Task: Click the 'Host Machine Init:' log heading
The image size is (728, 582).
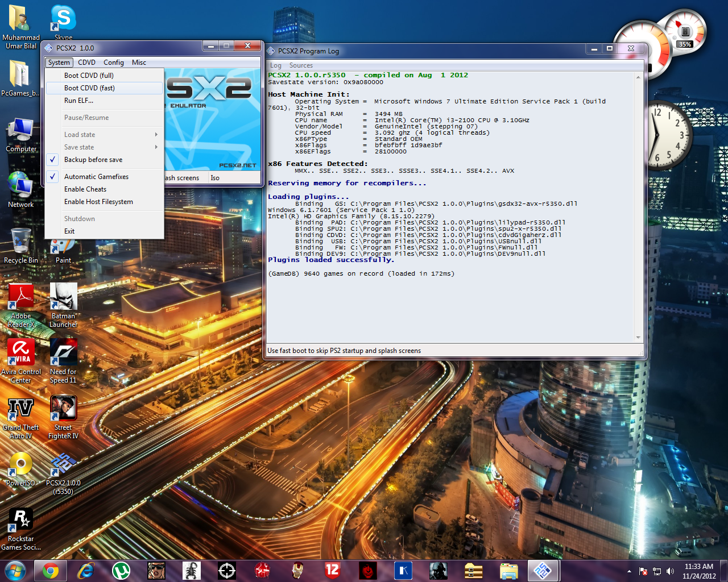Action: point(309,94)
